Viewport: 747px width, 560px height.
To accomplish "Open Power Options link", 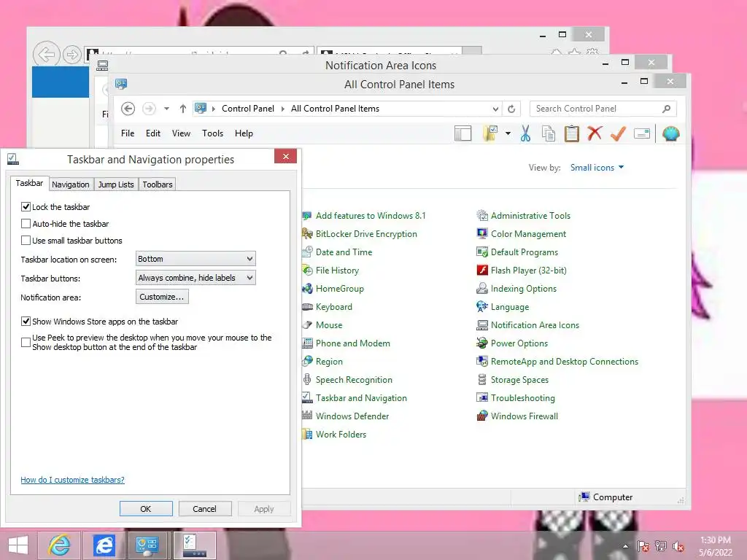I will pyautogui.click(x=519, y=343).
